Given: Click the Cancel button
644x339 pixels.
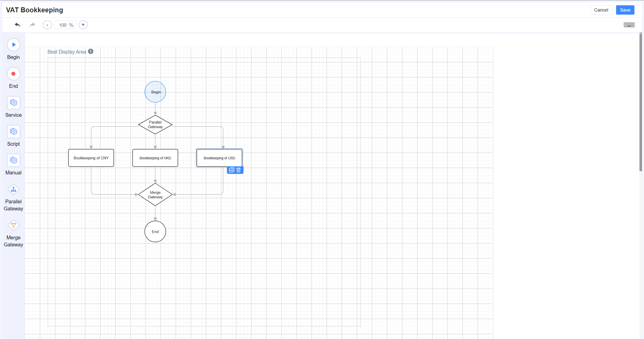Looking at the screenshot, I should [601, 10].
